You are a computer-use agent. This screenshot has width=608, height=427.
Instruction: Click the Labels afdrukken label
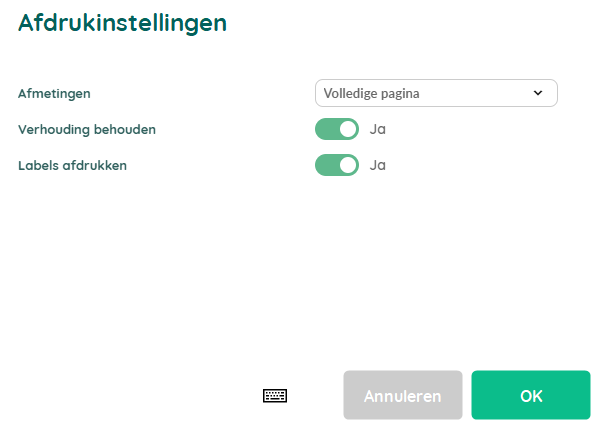pyautogui.click(x=73, y=165)
